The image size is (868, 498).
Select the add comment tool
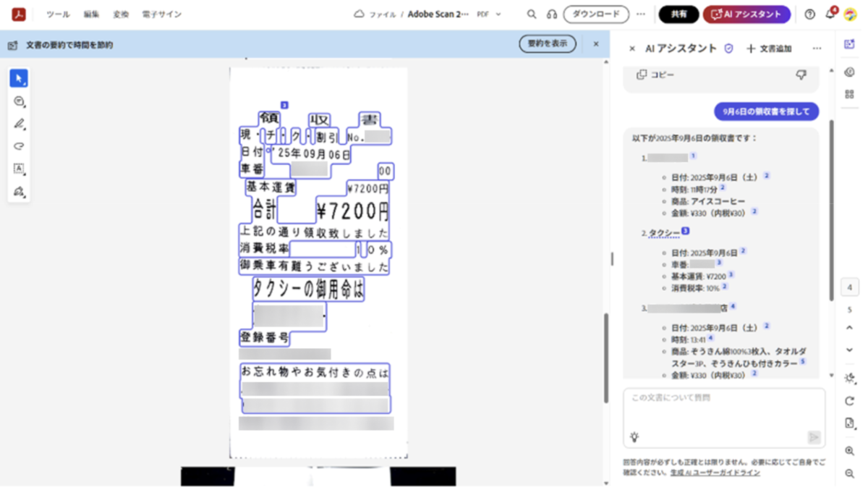click(x=19, y=101)
